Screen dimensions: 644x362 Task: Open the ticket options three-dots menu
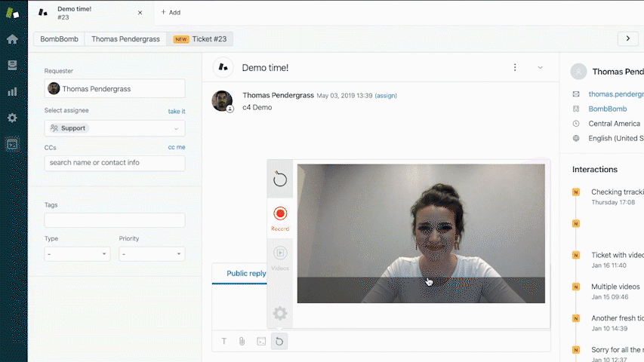point(515,67)
